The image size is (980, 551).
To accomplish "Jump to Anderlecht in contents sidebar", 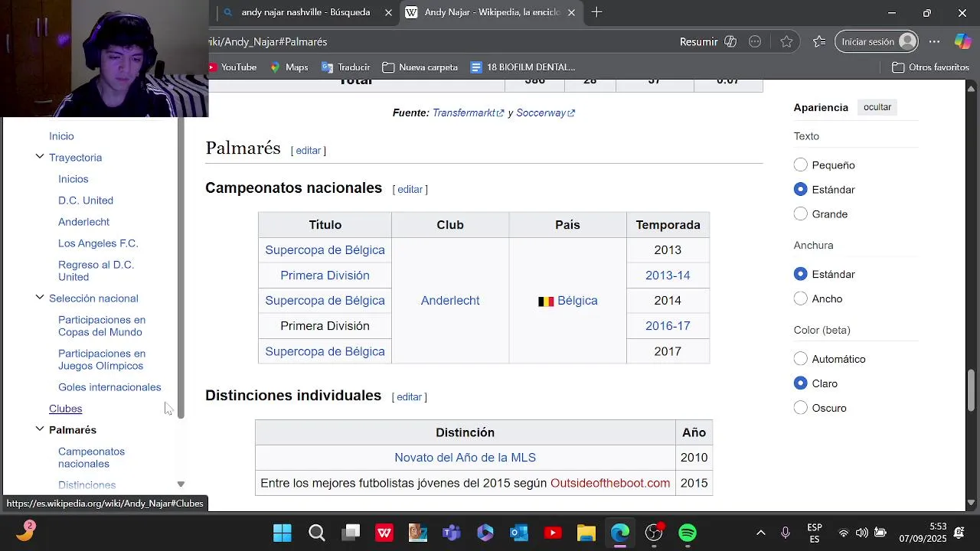I will coord(83,222).
